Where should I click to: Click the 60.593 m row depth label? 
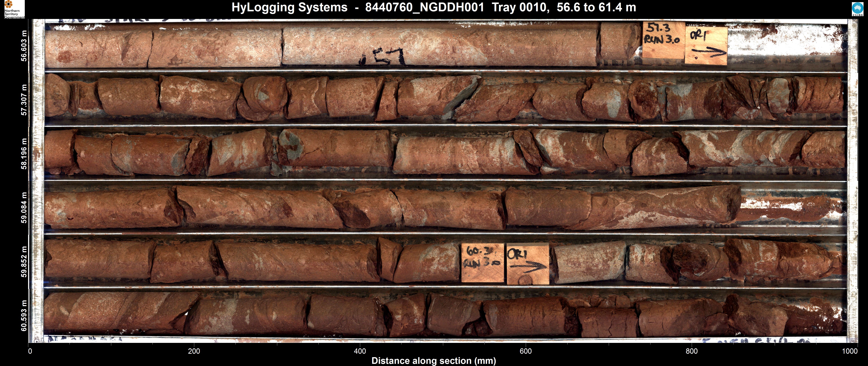pos(24,315)
